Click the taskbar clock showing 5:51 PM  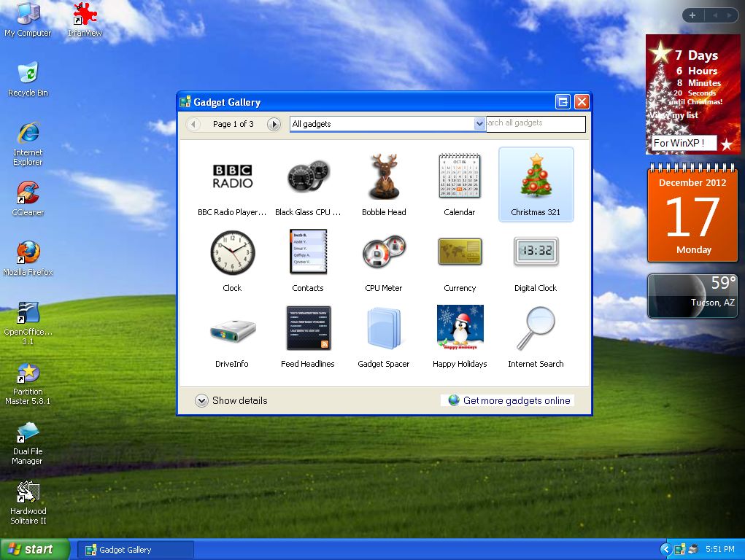tap(719, 550)
